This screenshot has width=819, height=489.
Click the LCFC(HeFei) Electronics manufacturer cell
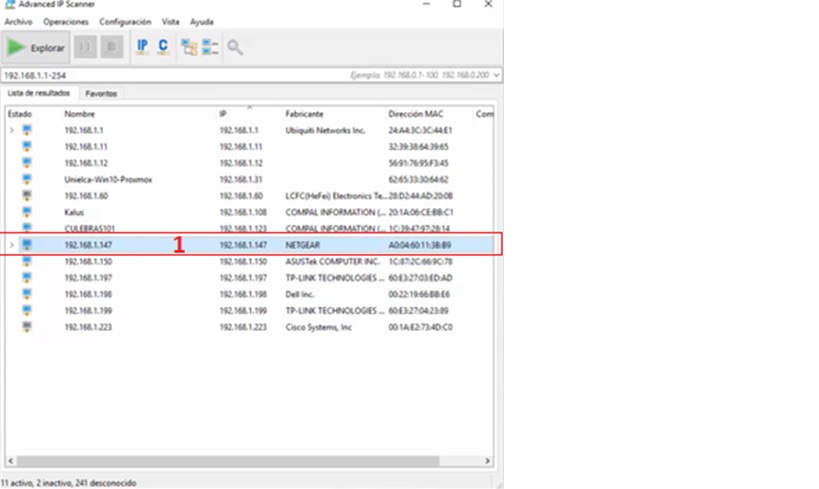click(335, 196)
